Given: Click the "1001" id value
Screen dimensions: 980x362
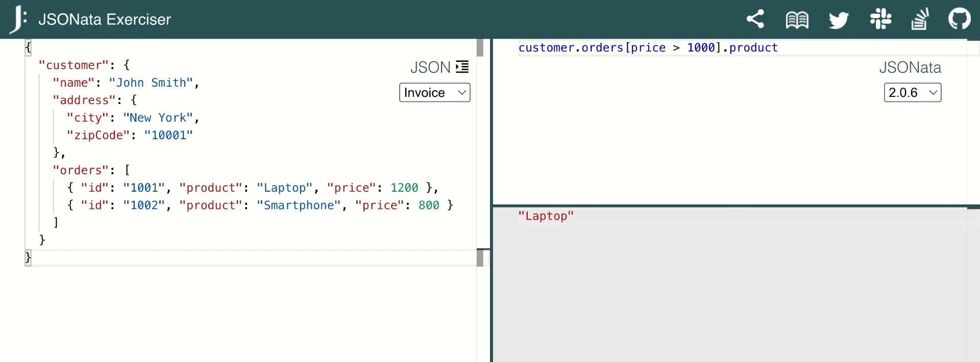Looking at the screenshot, I should [144, 188].
